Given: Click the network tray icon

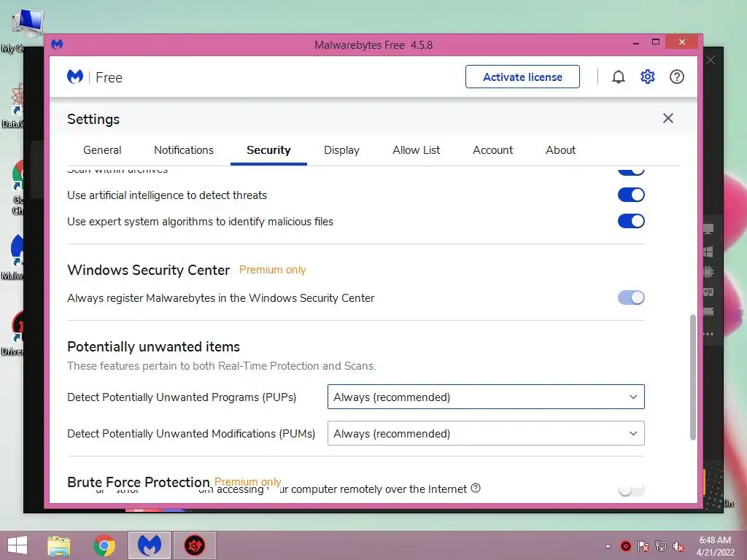Looking at the screenshot, I should point(661,546).
